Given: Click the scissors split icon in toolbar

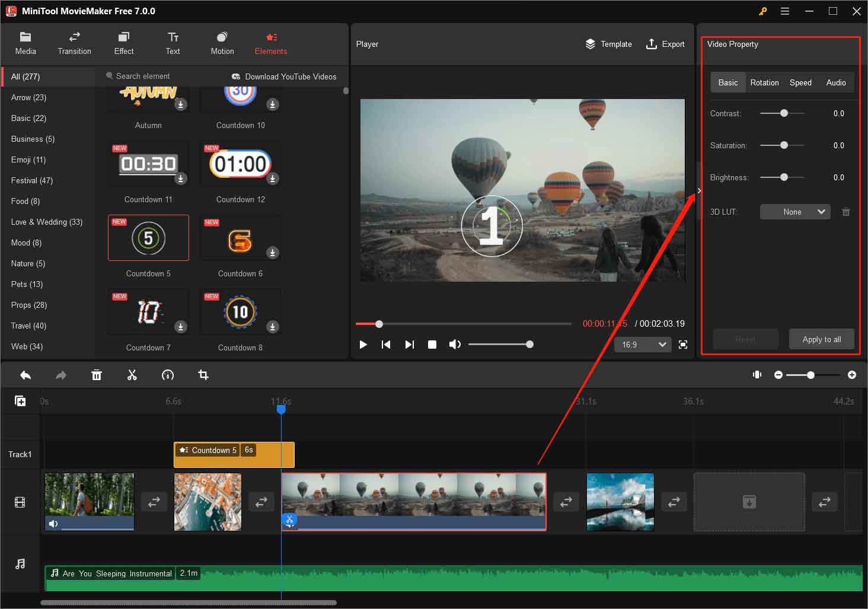Looking at the screenshot, I should pyautogui.click(x=132, y=375).
